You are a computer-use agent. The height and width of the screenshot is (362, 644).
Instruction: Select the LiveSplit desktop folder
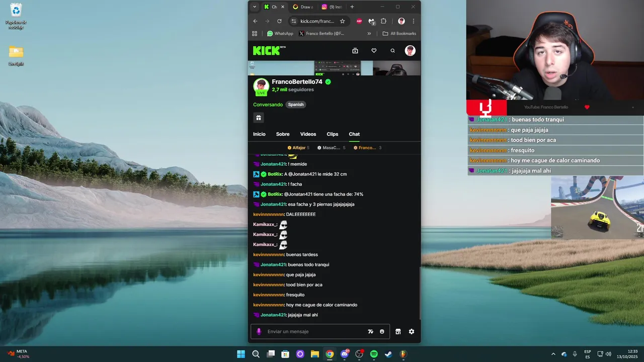coord(16,55)
